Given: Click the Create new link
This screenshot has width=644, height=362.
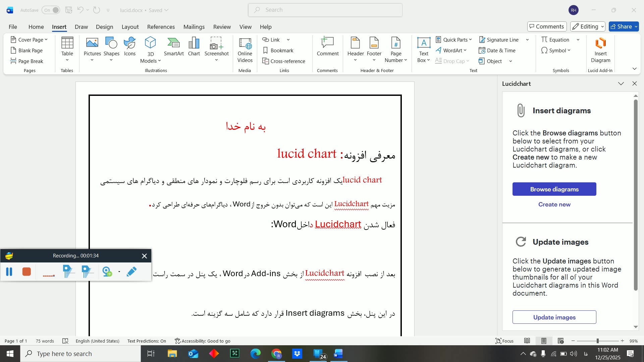Looking at the screenshot, I should 554,204.
